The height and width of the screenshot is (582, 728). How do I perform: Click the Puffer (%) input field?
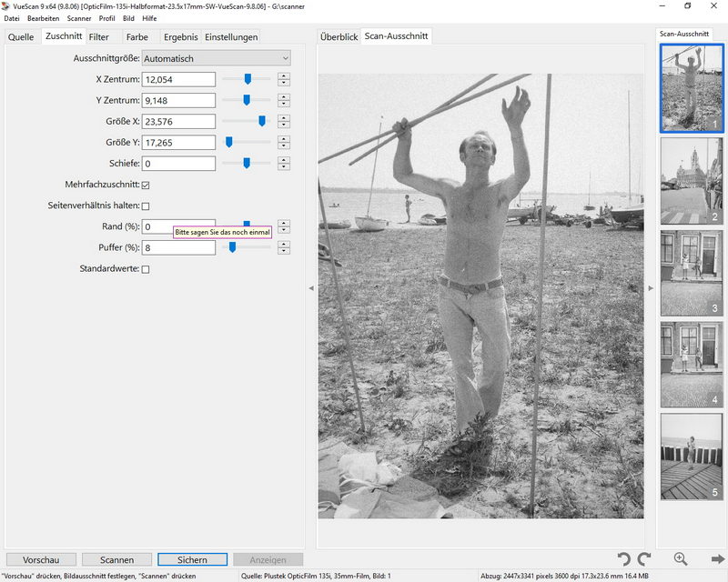(179, 247)
